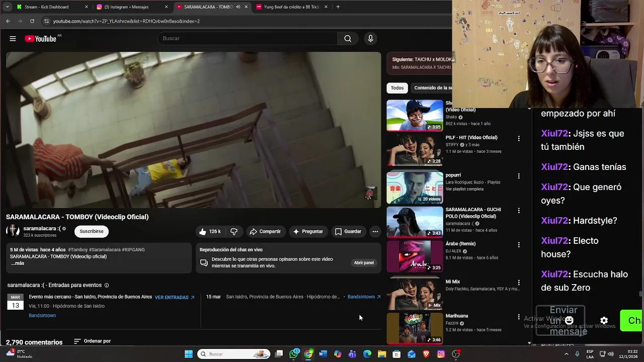Viewport: 644px width, 362px height.
Task: Save the video with Guardar button
Action: pos(348,231)
